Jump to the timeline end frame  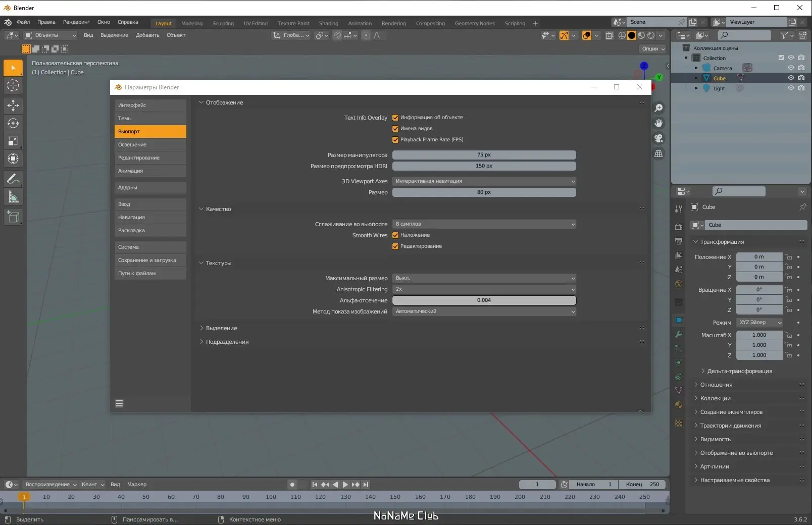pos(366,485)
